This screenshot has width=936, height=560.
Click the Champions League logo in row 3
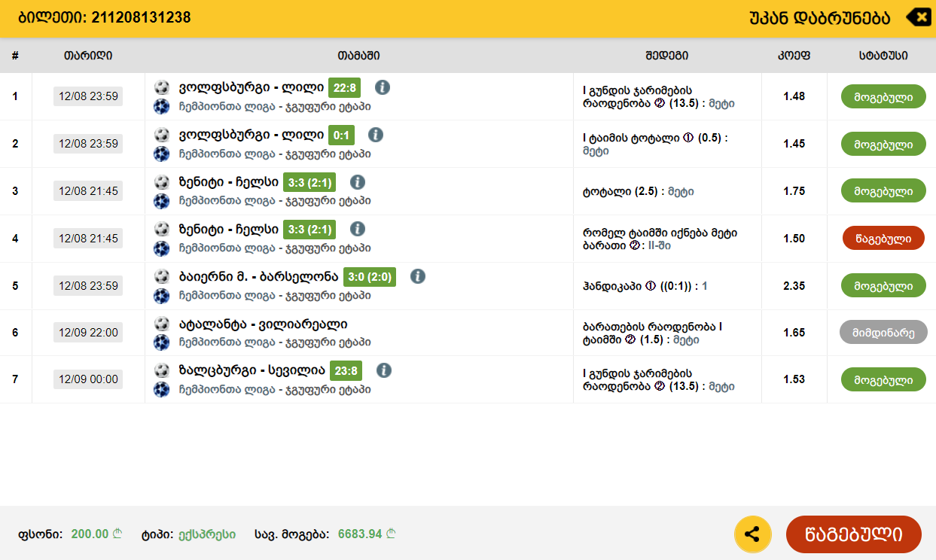tap(161, 201)
